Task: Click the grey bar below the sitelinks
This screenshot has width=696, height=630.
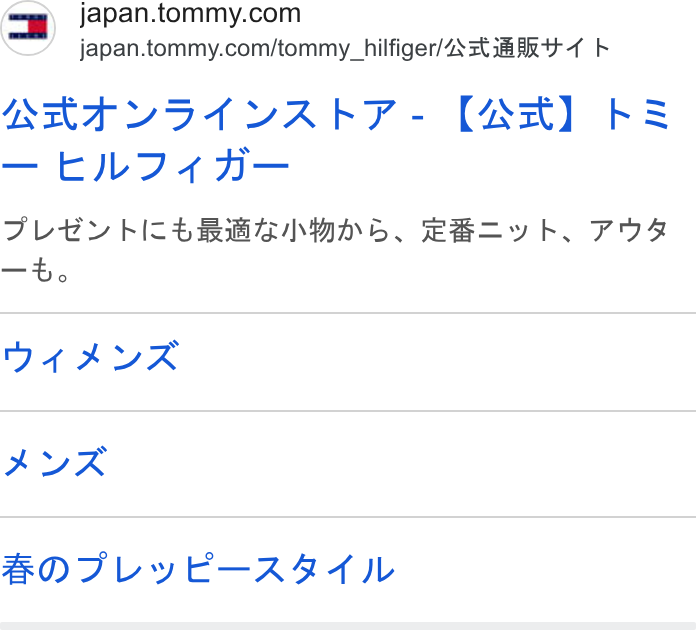Action: [x=348, y=626]
